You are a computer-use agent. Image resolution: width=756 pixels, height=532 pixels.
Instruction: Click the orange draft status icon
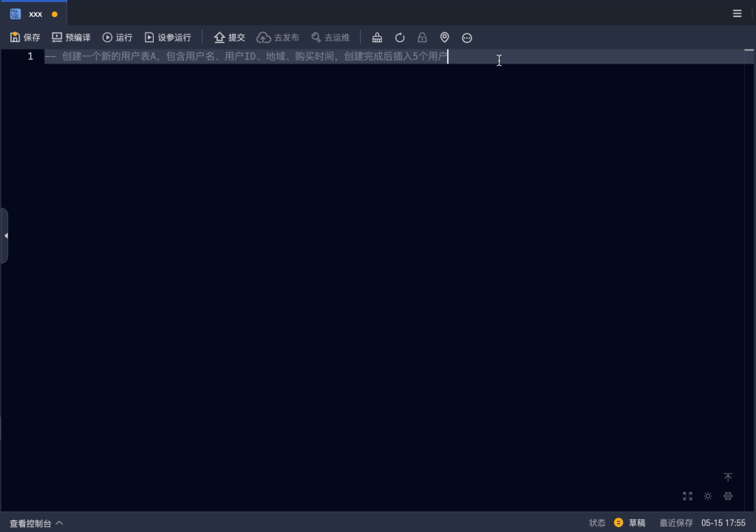point(619,522)
